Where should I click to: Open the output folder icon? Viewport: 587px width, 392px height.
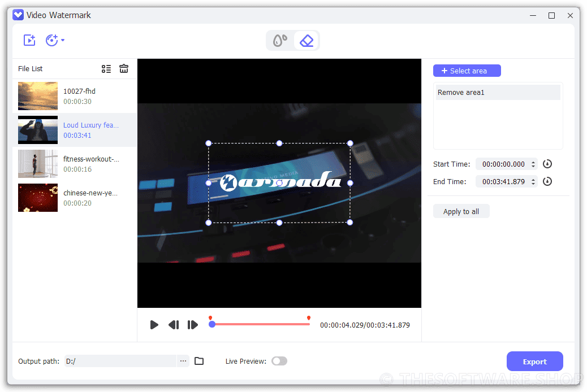coord(199,361)
